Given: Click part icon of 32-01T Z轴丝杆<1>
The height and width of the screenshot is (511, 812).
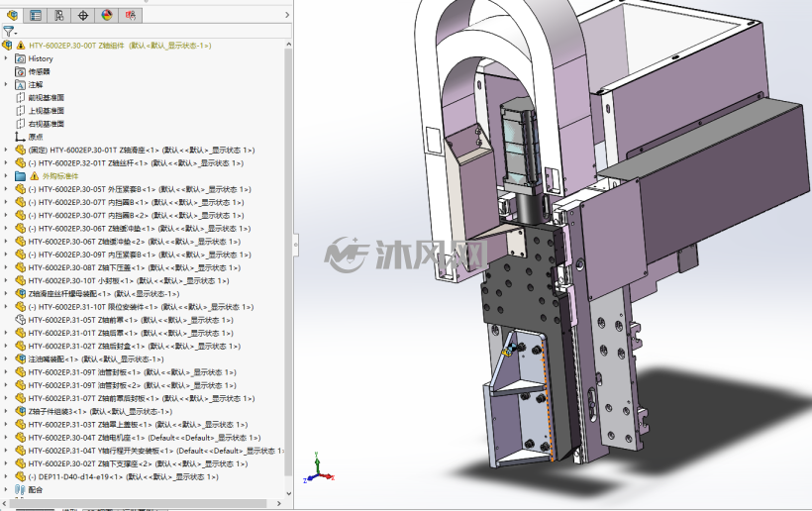Looking at the screenshot, I should click(20, 162).
